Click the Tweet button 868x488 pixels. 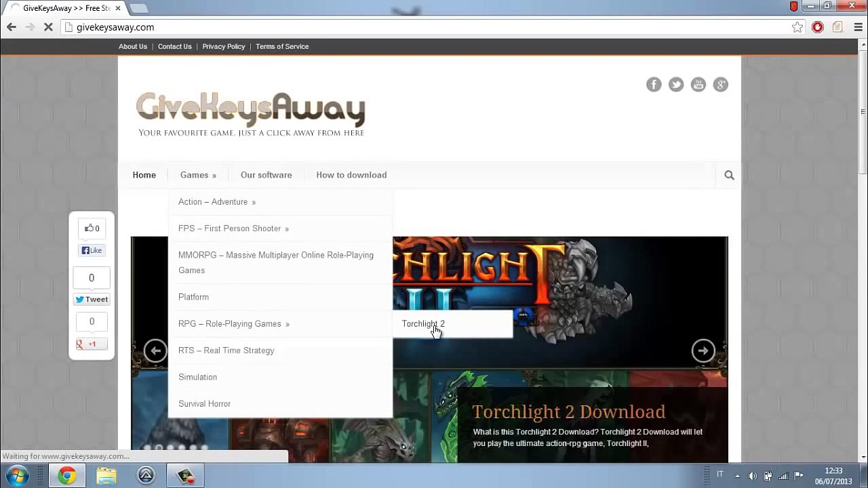(92, 300)
